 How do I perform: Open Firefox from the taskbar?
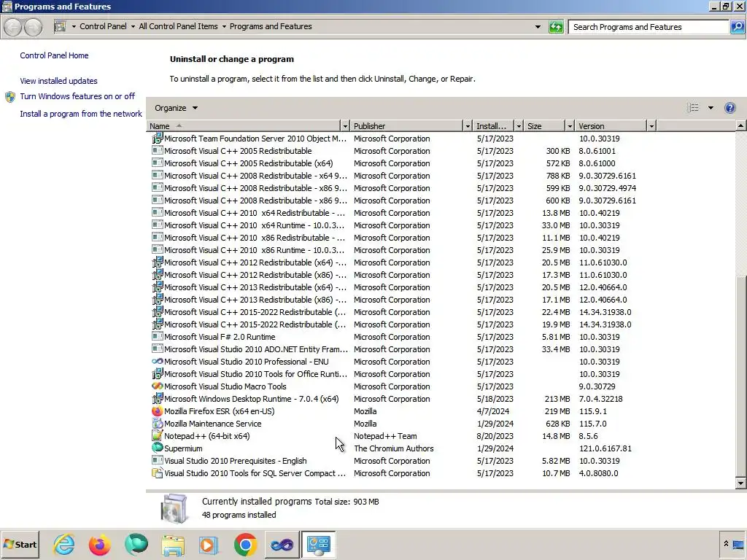99,545
